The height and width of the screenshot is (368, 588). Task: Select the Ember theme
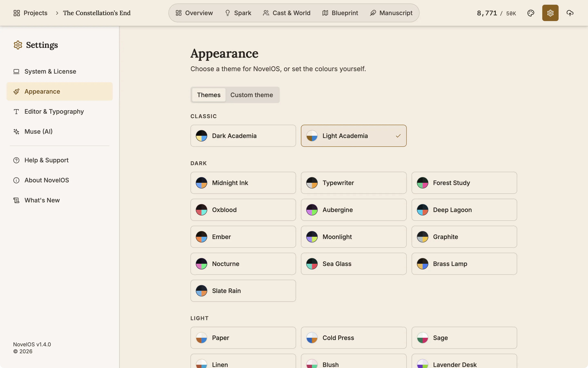point(243,237)
